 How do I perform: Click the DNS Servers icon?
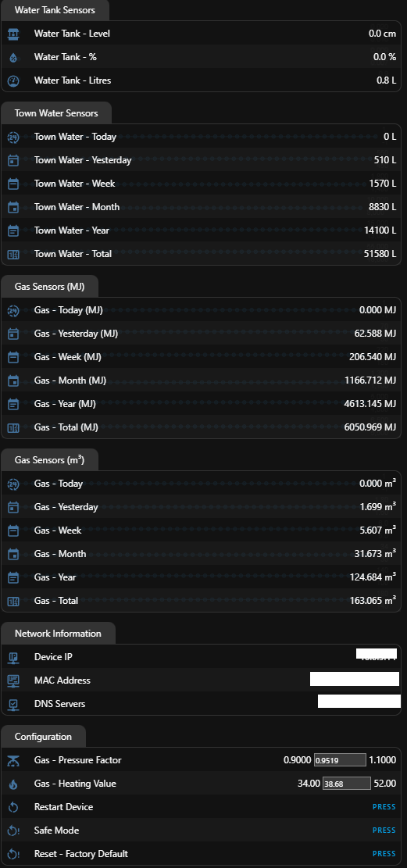13,704
